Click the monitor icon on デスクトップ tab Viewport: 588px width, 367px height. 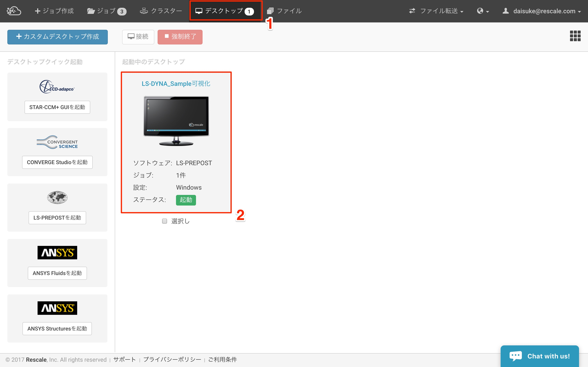click(199, 11)
